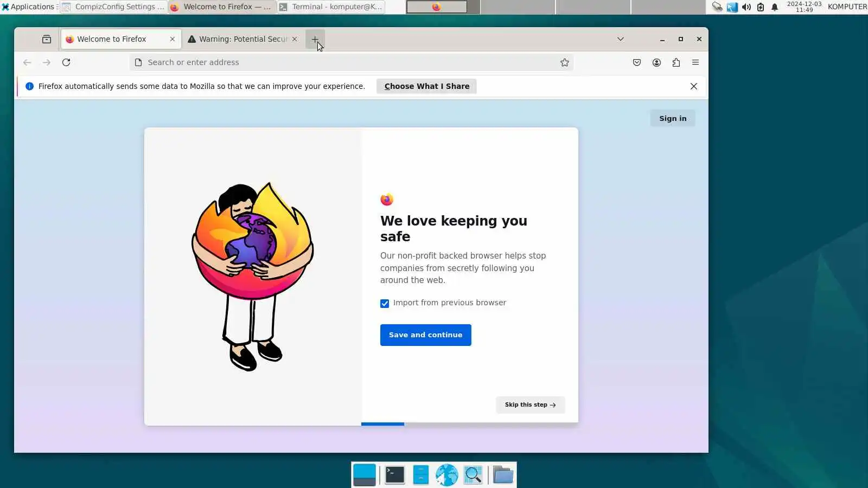Launch the file manager cabinet dock icon
868x488 pixels.
coord(420,475)
